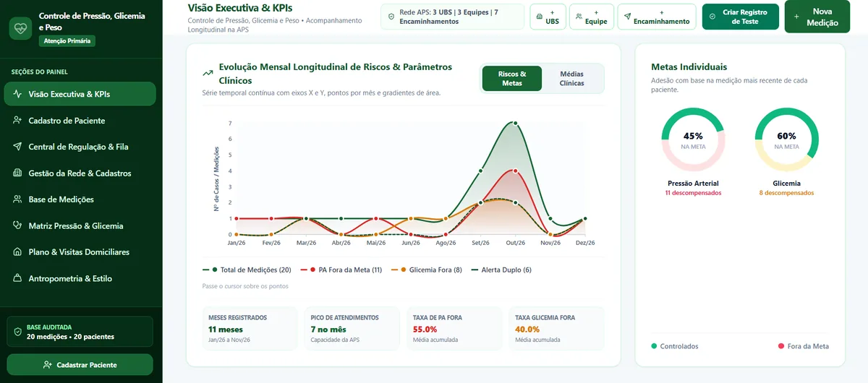
Task: Click the Atenção Primária tag
Action: [67, 41]
